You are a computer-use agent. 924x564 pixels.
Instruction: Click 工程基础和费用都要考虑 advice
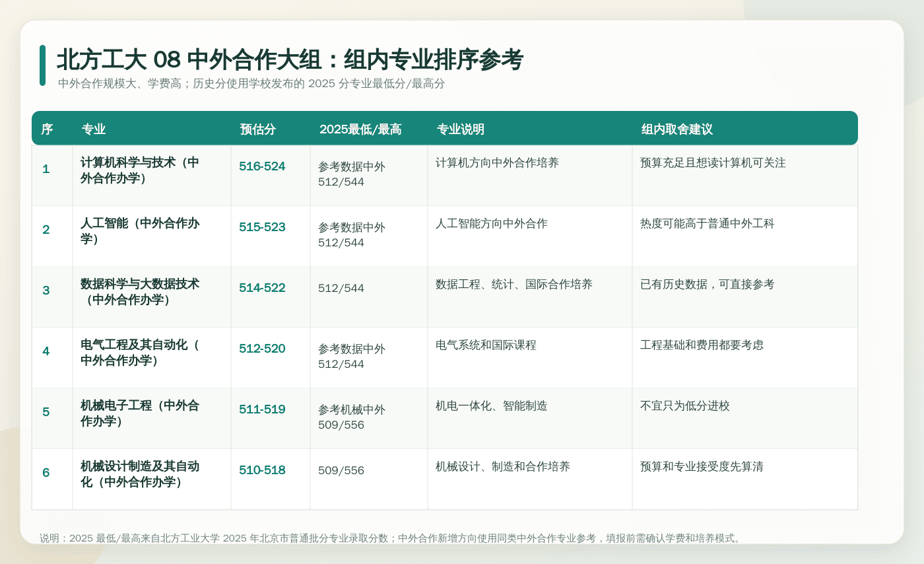point(702,345)
